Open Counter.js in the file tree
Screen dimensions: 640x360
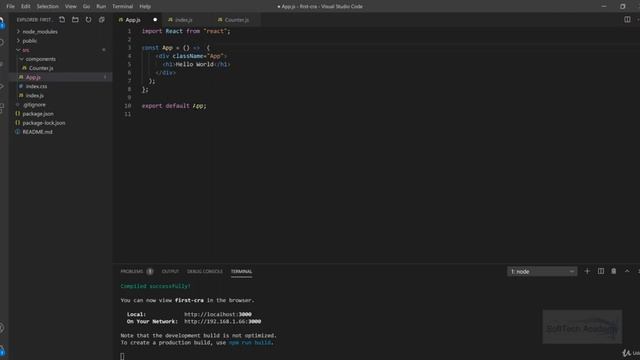tap(41, 68)
